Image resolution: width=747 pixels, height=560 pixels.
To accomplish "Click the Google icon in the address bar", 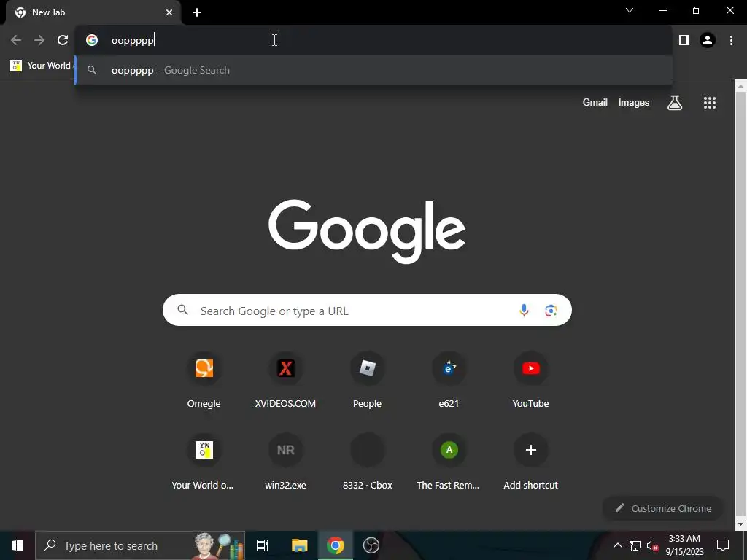I will (92, 41).
